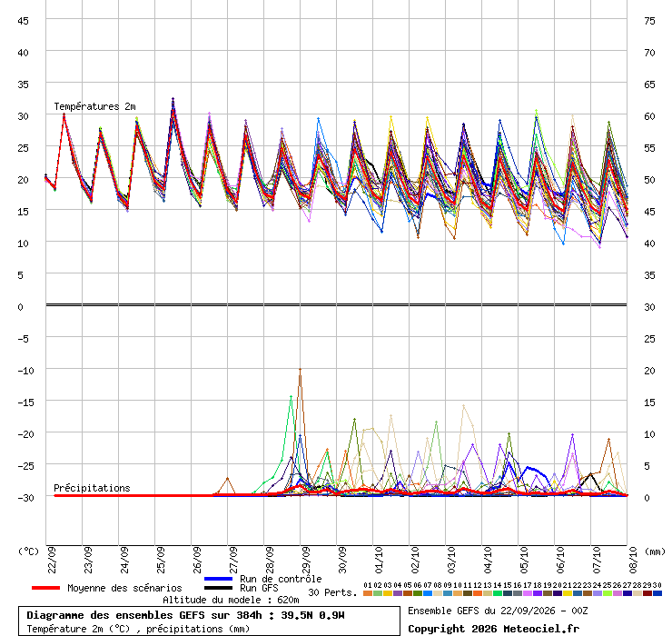Click the dark red perturbation 29 swatch
Screen dimensions: 672x636
(647, 593)
